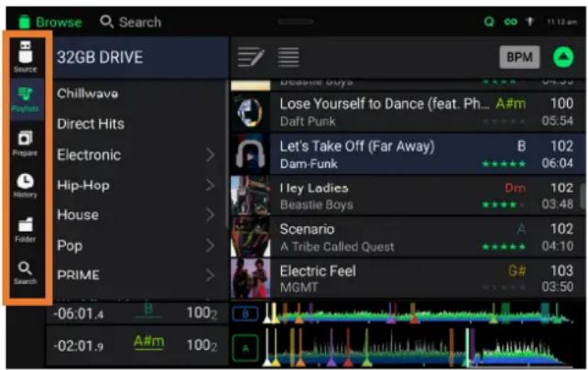588x370 pixels.
Task: Select the 32GB DRIVE header
Action: [141, 58]
